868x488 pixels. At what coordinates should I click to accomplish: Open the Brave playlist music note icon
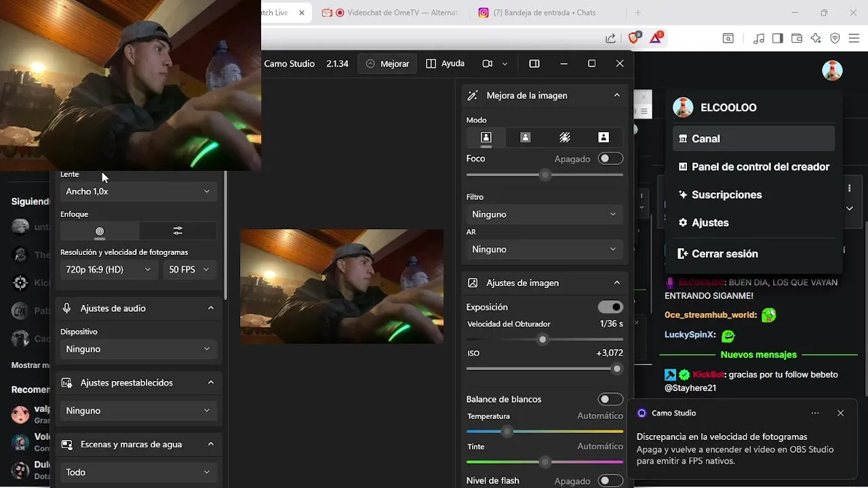click(x=759, y=39)
